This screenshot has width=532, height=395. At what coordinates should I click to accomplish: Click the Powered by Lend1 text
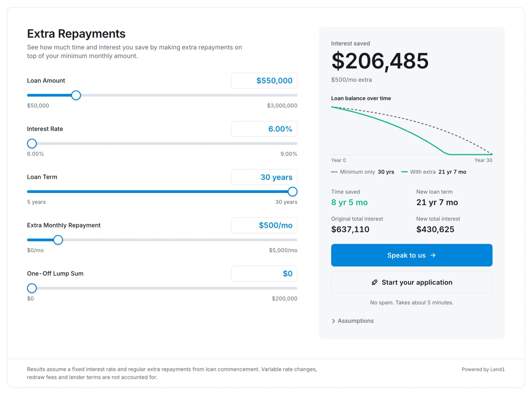tap(483, 369)
